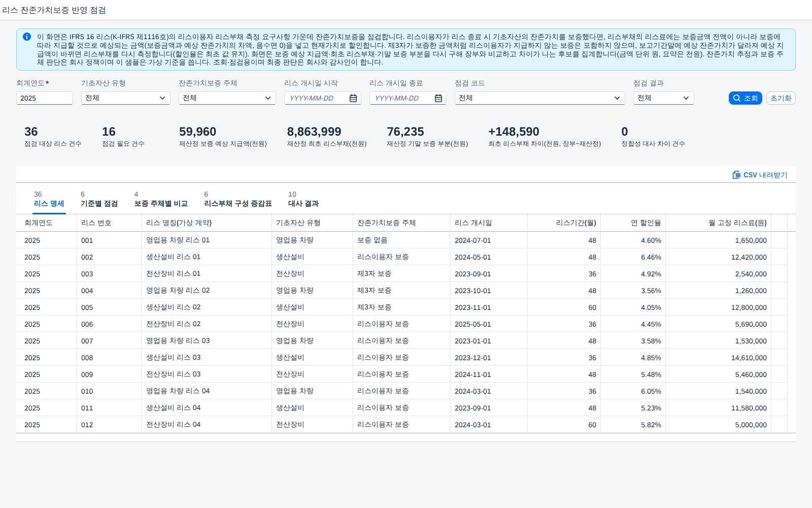This screenshot has width=812, height=508.
Task: Click the 기초자산 유형 column header
Action: point(313,223)
